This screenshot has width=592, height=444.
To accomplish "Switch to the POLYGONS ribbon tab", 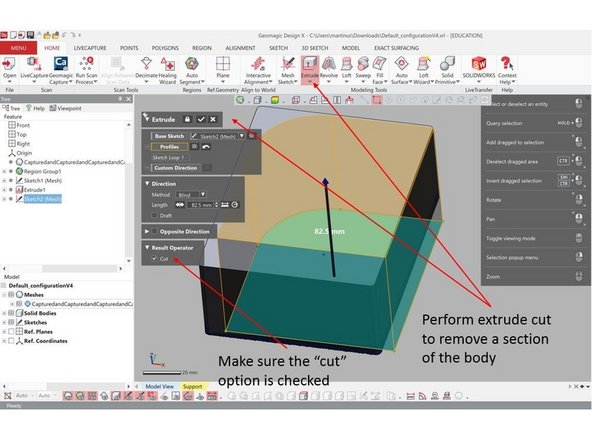I will point(165,48).
